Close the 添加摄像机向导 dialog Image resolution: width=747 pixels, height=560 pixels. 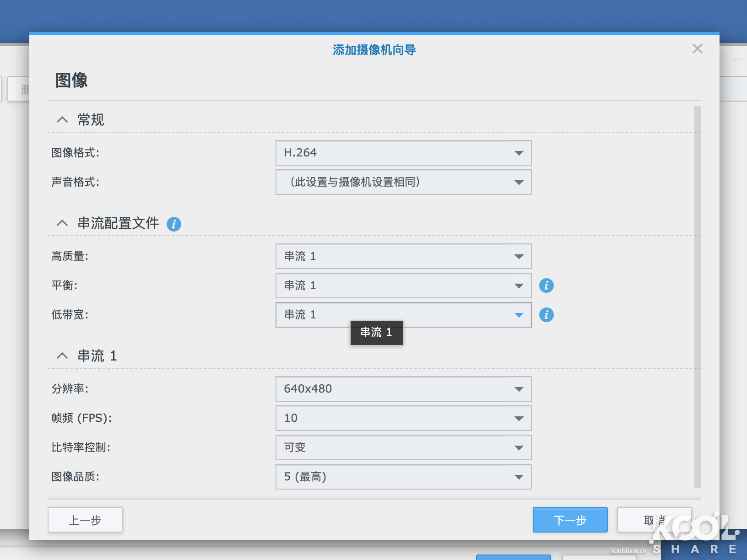(697, 48)
